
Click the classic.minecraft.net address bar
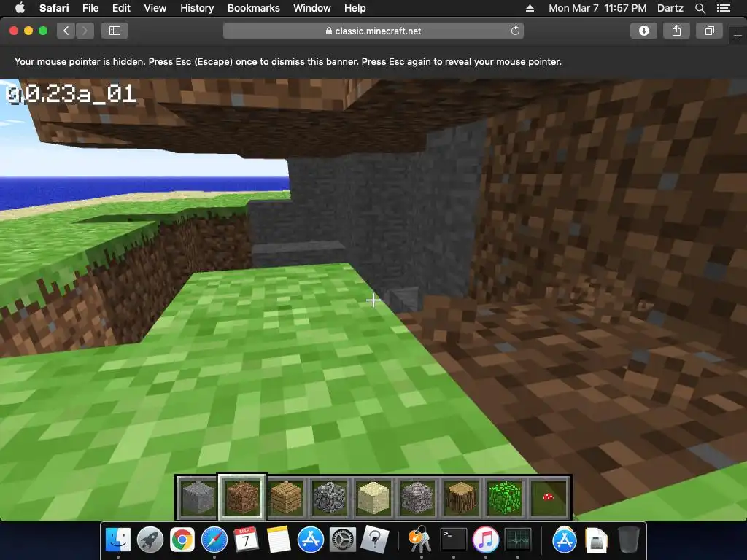coord(373,31)
